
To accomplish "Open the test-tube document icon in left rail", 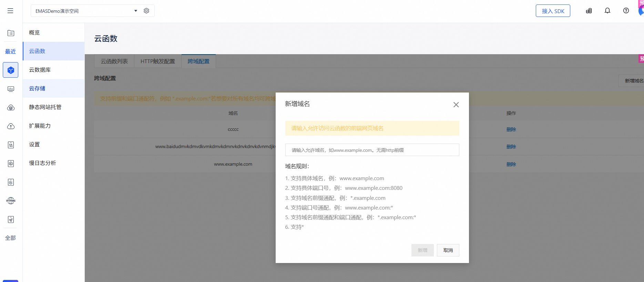I will [11, 145].
